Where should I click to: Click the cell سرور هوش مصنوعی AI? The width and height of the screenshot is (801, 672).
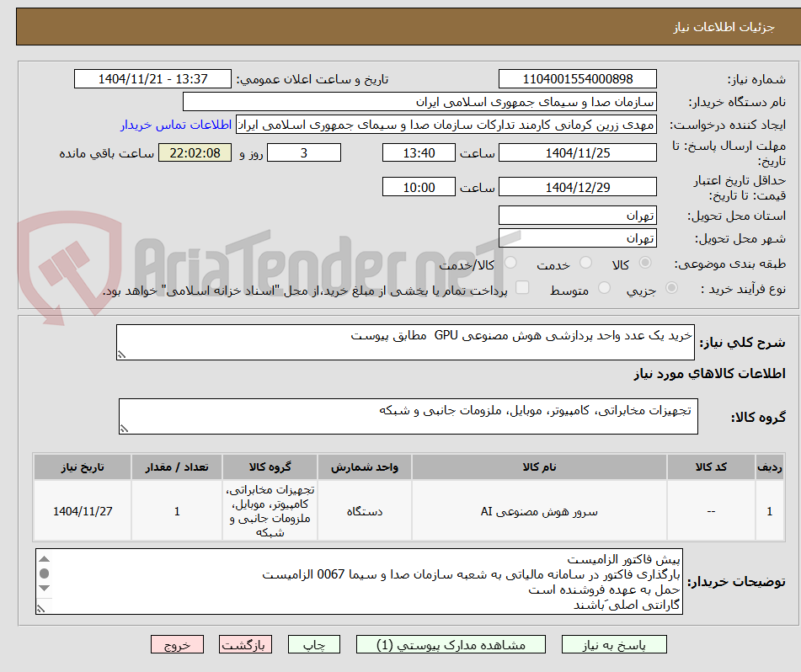[x=539, y=511]
